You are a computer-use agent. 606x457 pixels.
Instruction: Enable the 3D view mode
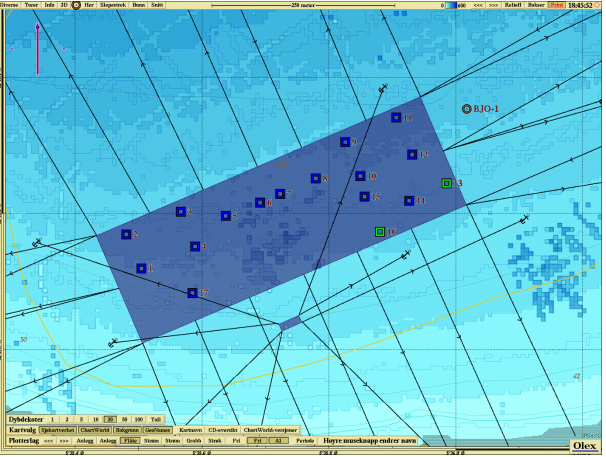click(63, 5)
